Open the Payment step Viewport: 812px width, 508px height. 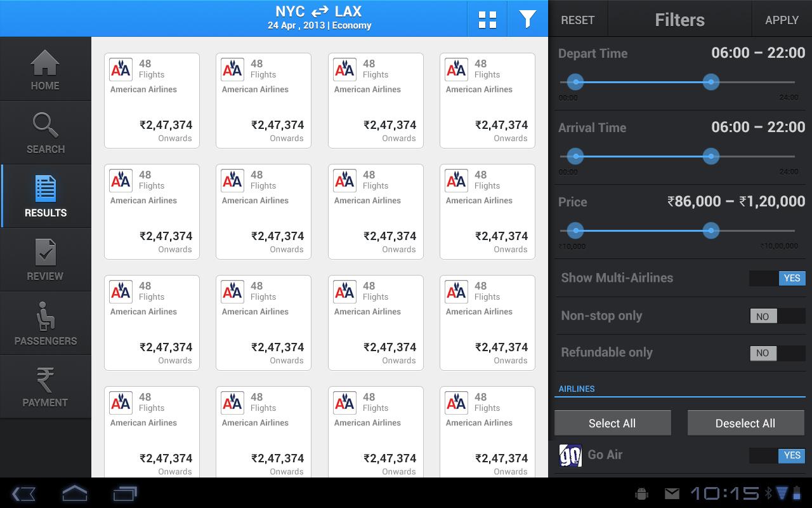[45, 387]
